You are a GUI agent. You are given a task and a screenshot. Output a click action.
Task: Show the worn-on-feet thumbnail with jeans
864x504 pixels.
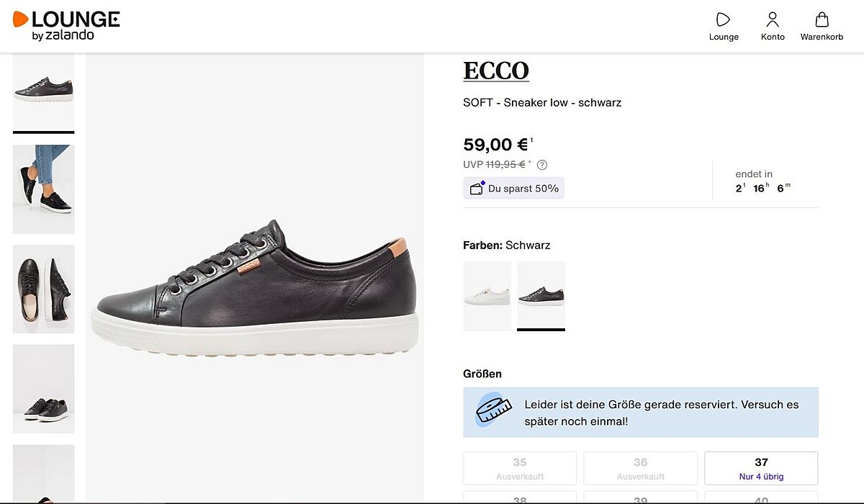click(43, 189)
